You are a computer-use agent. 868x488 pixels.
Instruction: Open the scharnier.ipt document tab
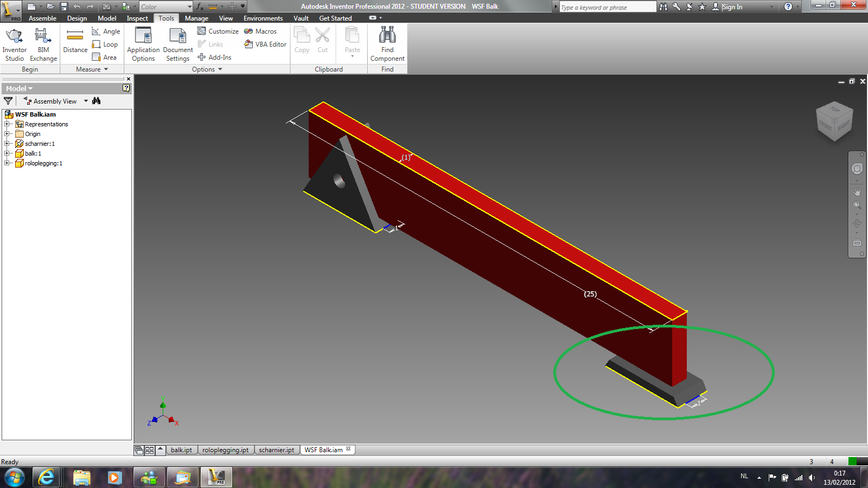click(276, 450)
